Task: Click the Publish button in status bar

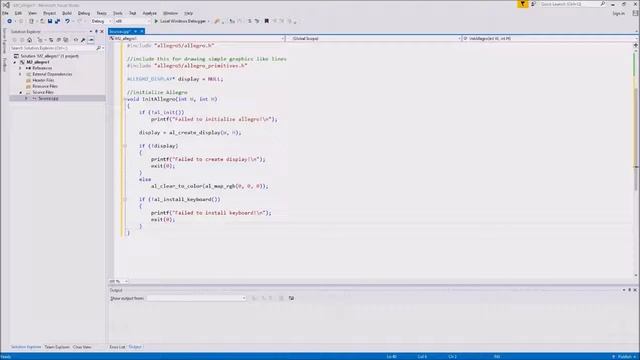Action: click(624, 357)
